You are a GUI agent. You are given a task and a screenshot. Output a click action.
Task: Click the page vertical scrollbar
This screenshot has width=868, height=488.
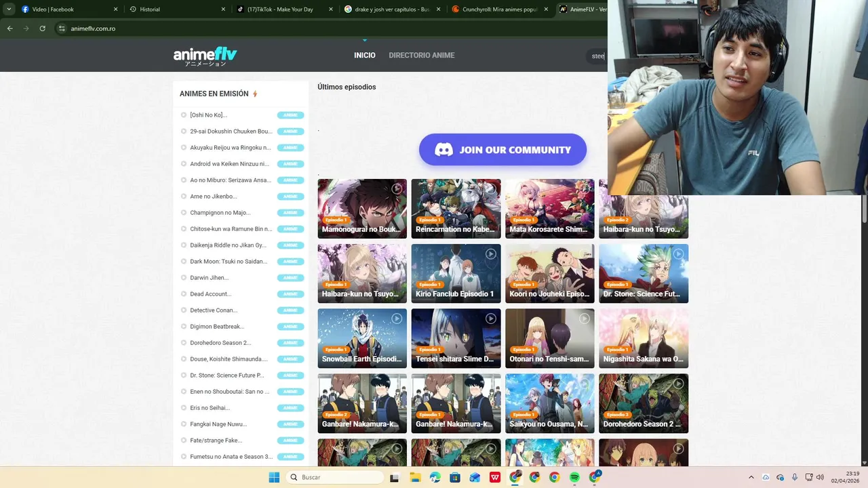[864, 207]
